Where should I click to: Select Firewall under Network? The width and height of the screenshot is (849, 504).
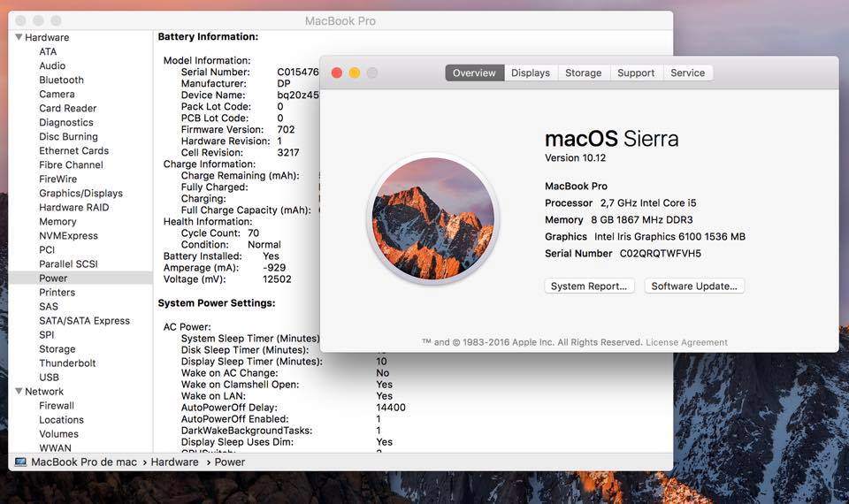tap(57, 406)
